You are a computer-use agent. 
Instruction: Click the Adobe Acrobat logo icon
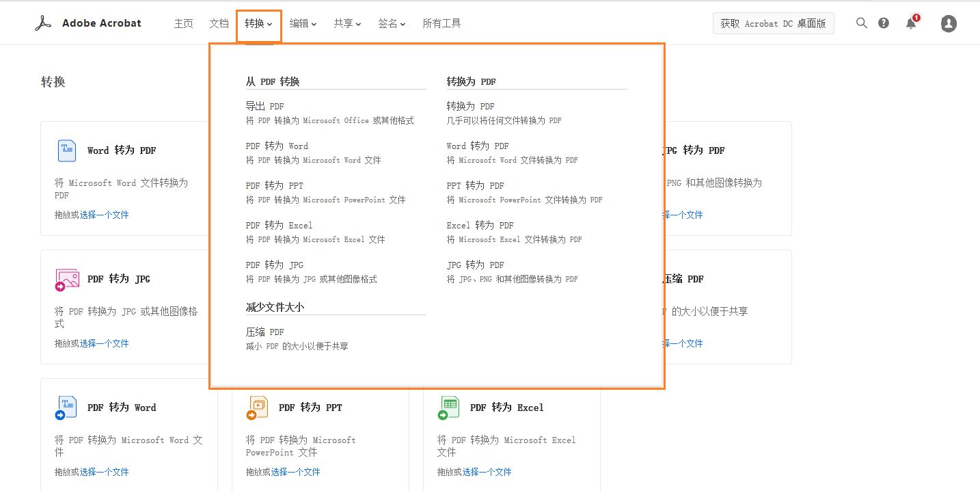(x=43, y=23)
